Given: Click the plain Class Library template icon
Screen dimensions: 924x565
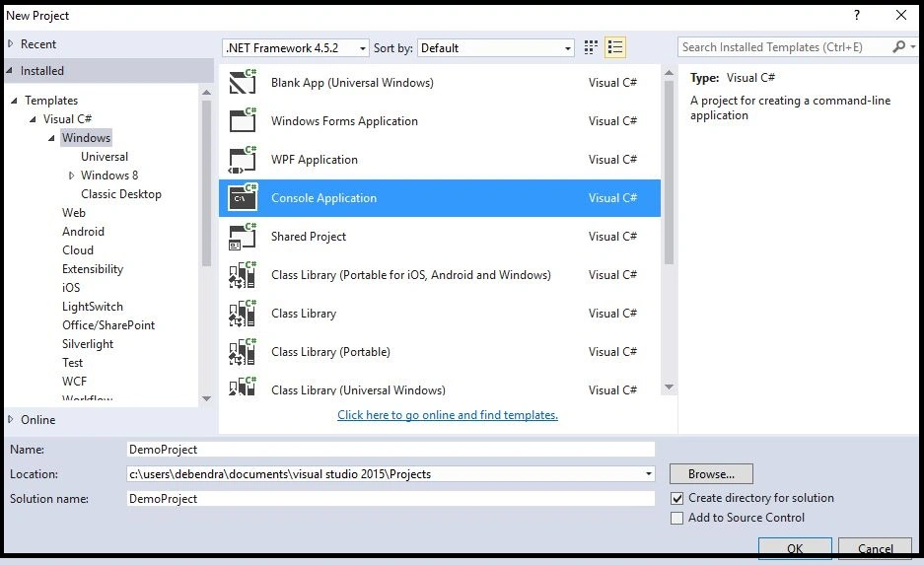Looking at the screenshot, I should [243, 313].
